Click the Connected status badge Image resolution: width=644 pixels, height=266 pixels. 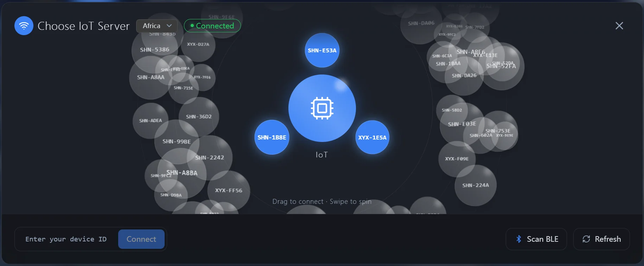(x=212, y=26)
